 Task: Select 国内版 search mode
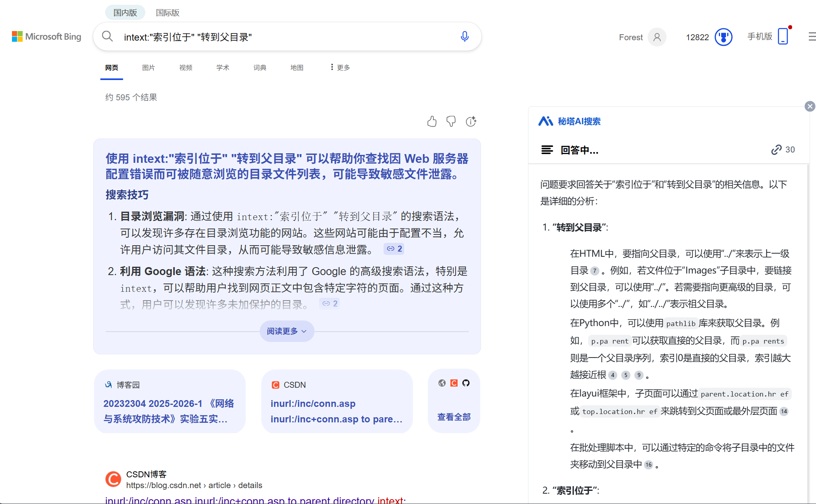125,13
